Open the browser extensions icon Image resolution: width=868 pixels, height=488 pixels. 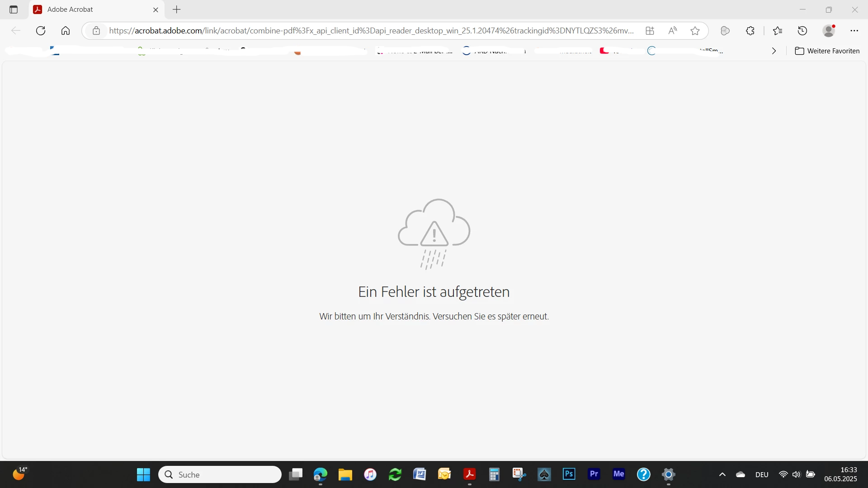click(x=750, y=31)
